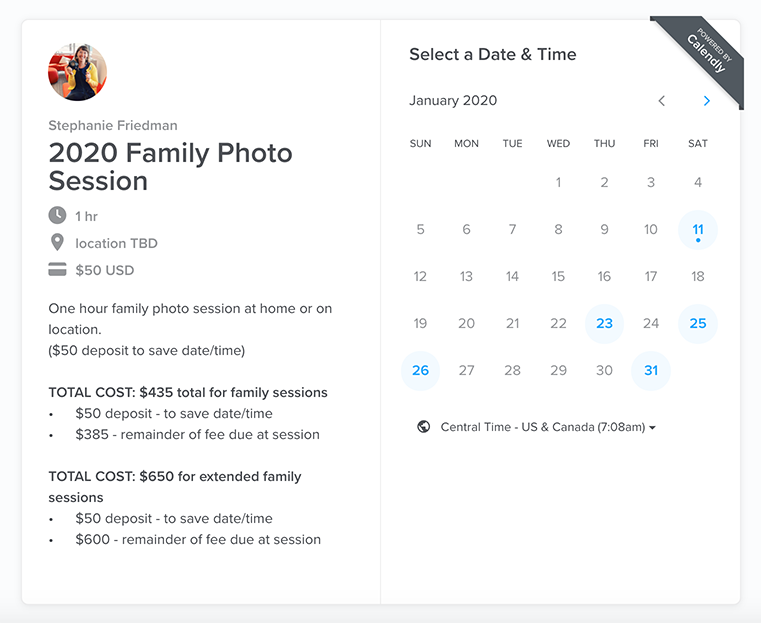Screen dimensions: 761x623
Task: Click the clock duration icon
Action: (x=58, y=216)
